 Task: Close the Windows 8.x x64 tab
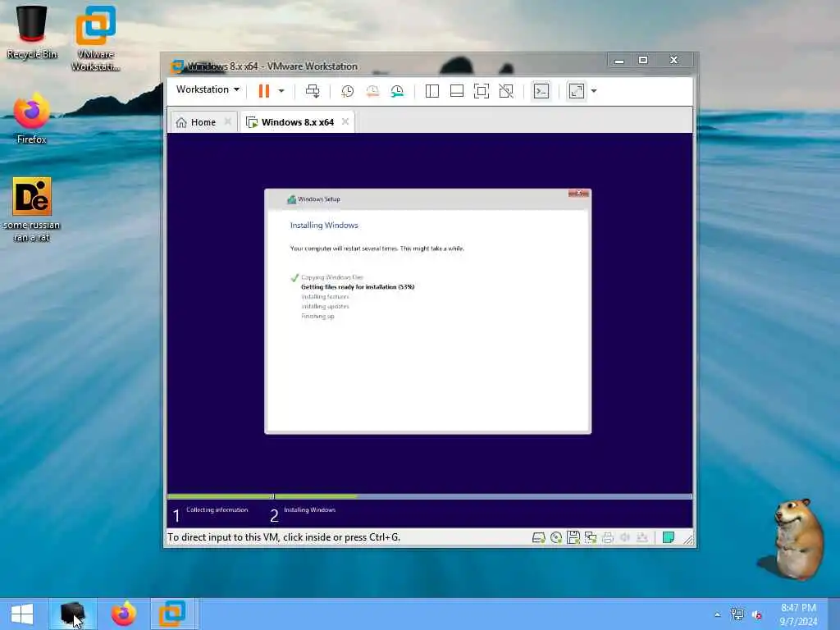345,121
